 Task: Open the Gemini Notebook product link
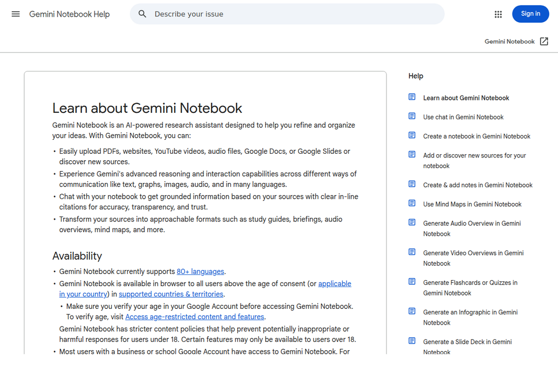point(510,41)
